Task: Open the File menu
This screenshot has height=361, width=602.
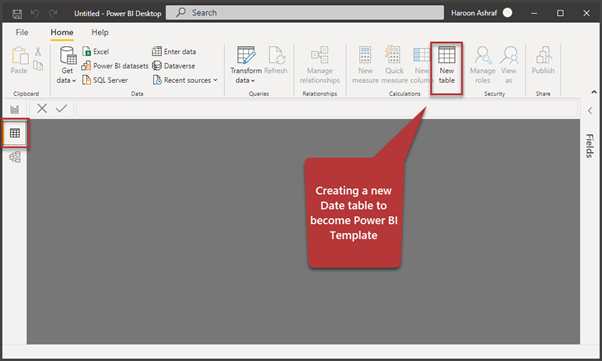Action: point(22,32)
